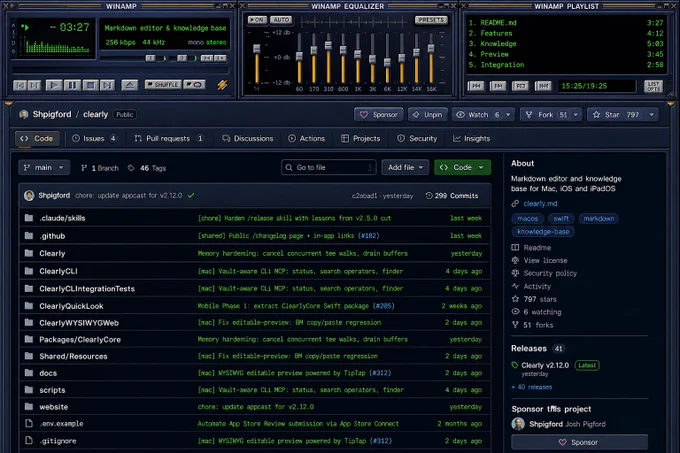Click the branch icon beside 1 Branch

pos(84,168)
